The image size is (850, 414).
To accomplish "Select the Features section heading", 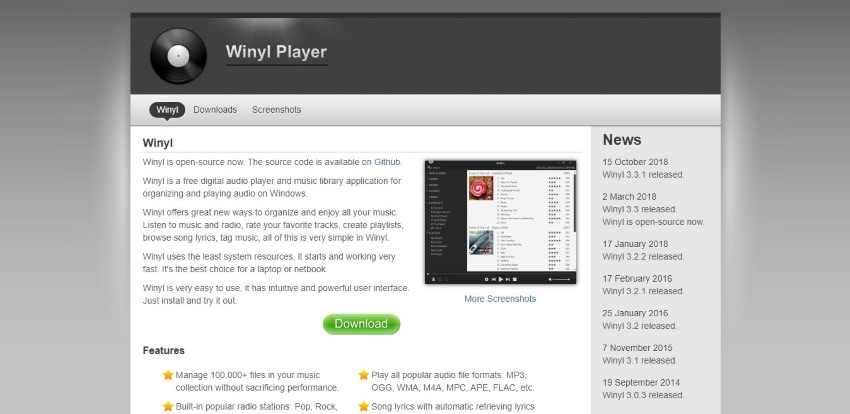I will pyautogui.click(x=164, y=351).
